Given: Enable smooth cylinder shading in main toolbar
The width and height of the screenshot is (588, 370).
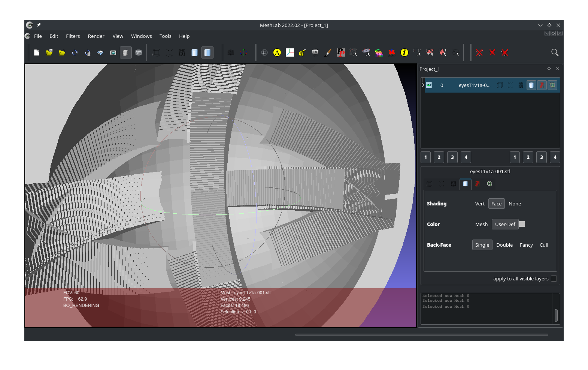Looking at the screenshot, I should click(194, 52).
